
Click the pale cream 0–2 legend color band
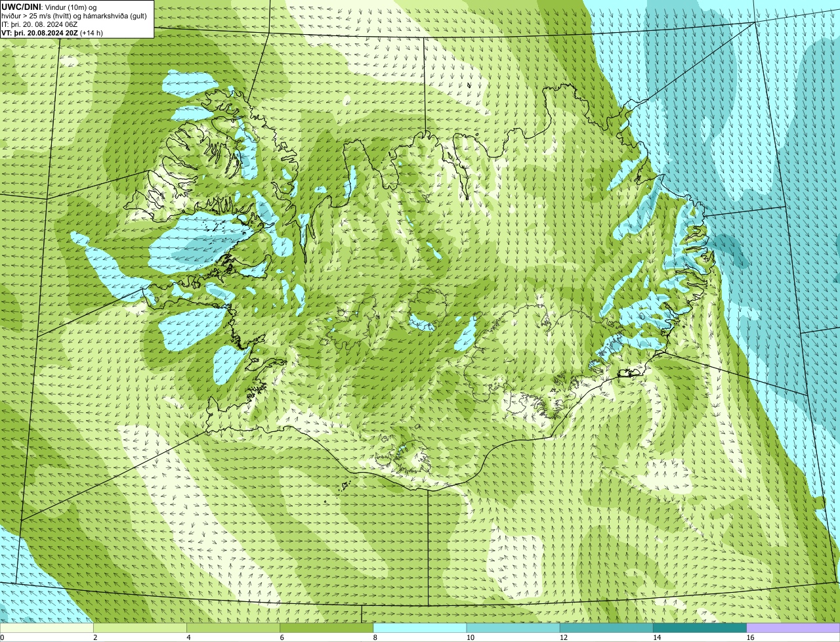(47, 628)
